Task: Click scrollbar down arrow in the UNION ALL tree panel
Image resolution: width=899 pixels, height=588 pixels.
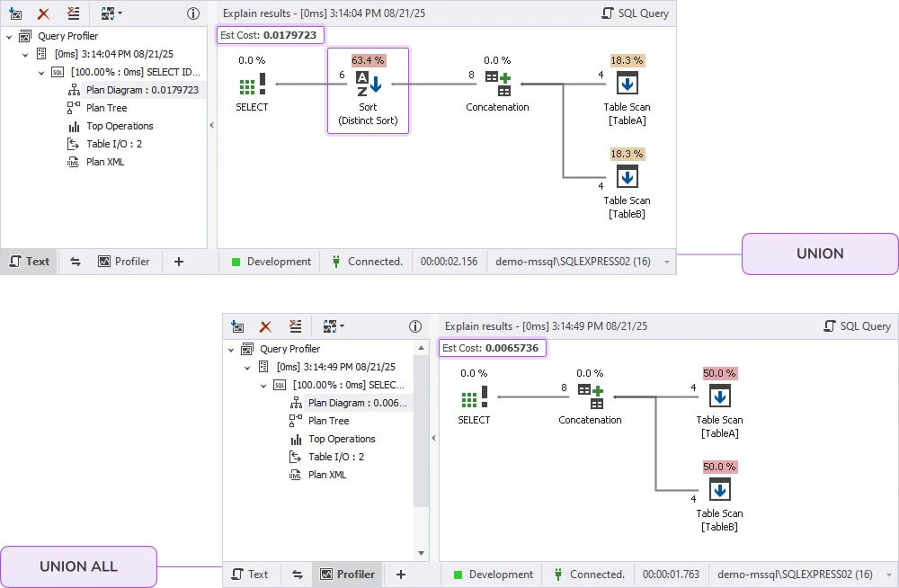Action: tap(422, 554)
